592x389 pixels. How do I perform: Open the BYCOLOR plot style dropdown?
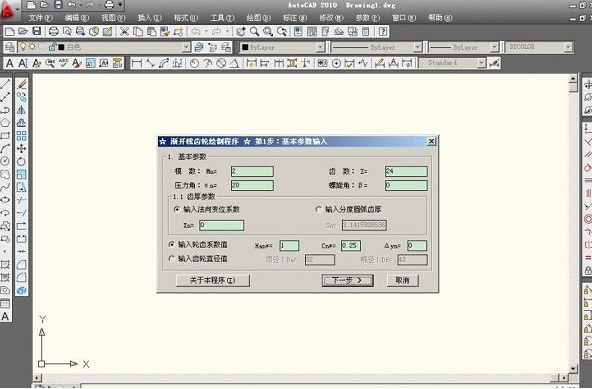(x=568, y=47)
